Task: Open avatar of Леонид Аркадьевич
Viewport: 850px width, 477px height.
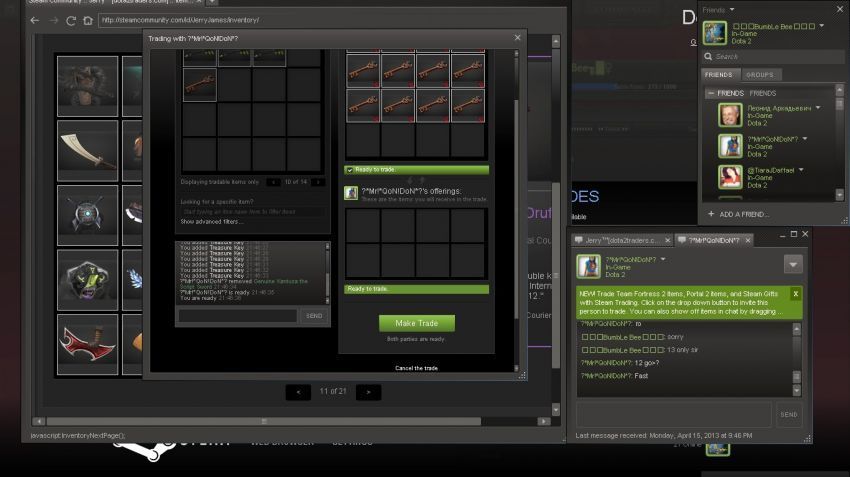Action: pyautogui.click(x=730, y=115)
